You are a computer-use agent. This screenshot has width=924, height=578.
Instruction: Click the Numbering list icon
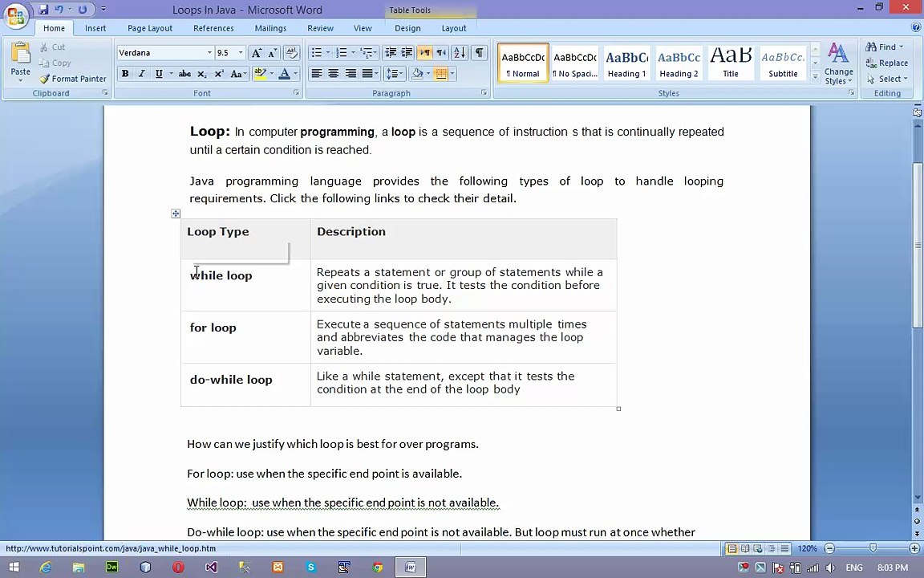[341, 52]
